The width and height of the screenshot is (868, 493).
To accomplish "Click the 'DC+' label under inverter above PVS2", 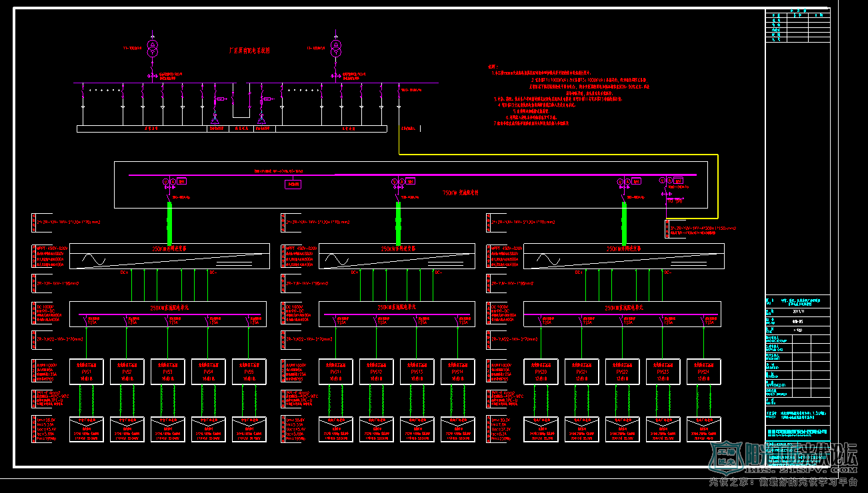I will pyautogui.click(x=124, y=272).
